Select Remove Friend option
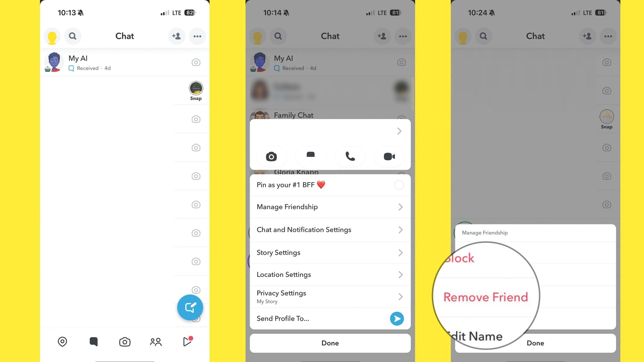Screen dimensions: 644x362 [x=486, y=297]
